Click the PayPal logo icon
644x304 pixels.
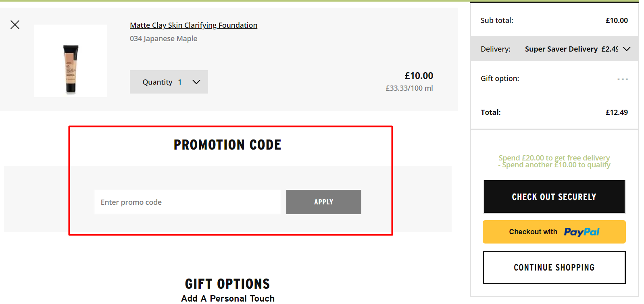(x=582, y=232)
